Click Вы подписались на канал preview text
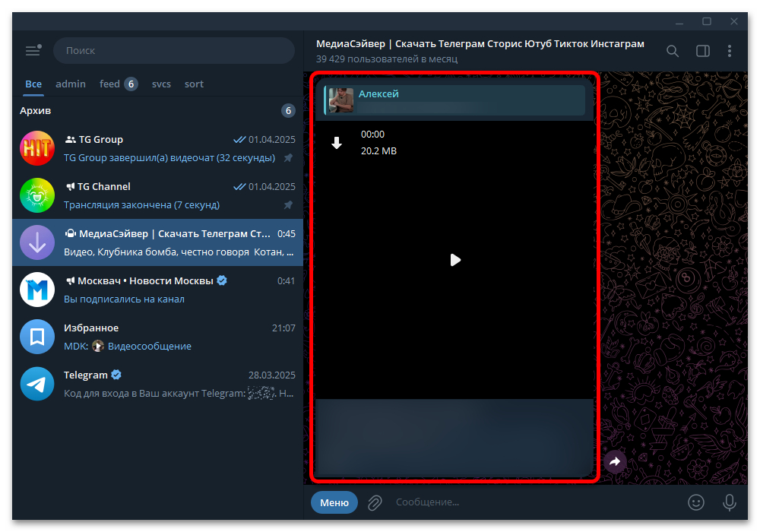760x532 pixels. pyautogui.click(x=124, y=299)
